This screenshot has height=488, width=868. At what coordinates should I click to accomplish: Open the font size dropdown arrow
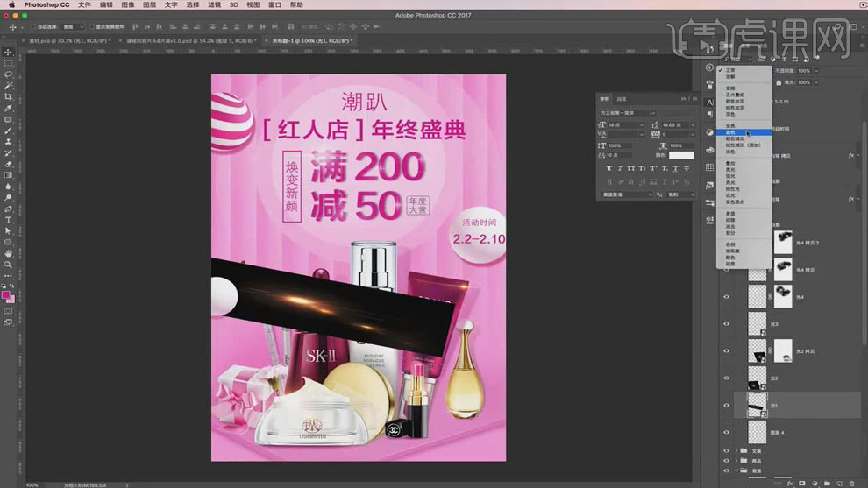pos(642,125)
